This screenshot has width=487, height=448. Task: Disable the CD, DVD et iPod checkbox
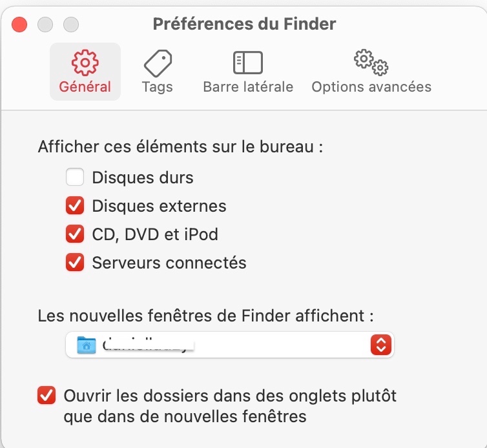coord(75,234)
